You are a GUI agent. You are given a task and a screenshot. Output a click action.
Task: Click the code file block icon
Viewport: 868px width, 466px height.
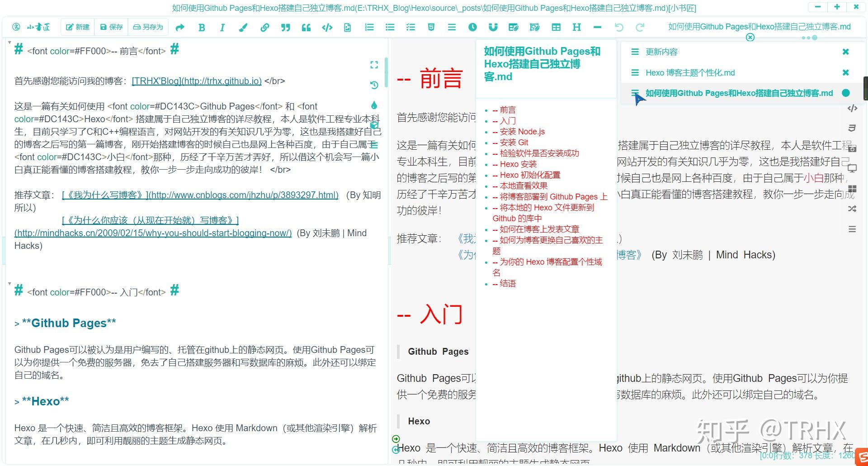[347, 28]
